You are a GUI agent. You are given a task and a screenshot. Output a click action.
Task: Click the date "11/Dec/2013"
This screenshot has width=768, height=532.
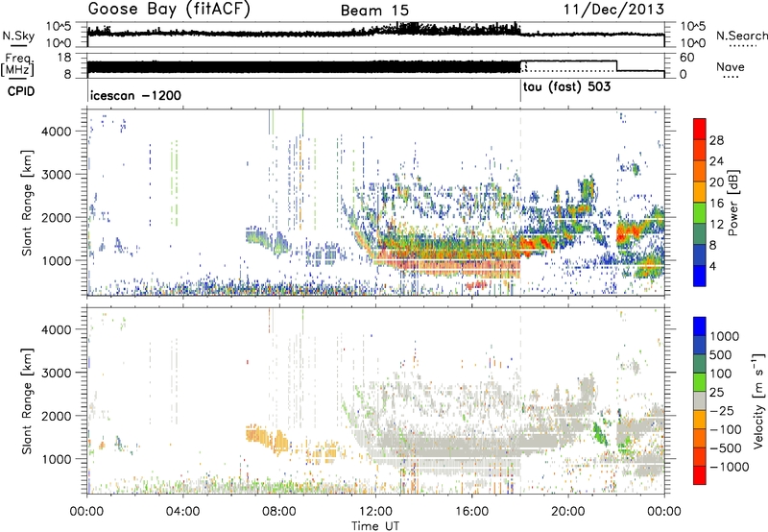pos(614,9)
